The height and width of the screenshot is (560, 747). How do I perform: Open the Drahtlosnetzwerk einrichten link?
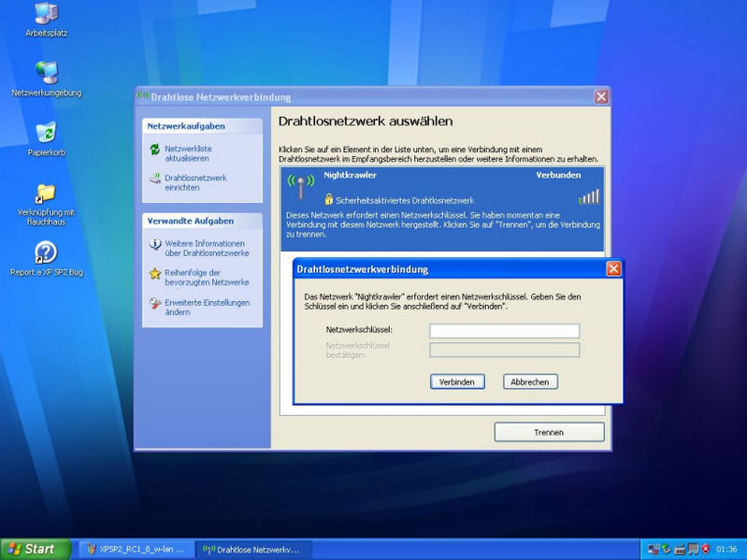(x=195, y=182)
